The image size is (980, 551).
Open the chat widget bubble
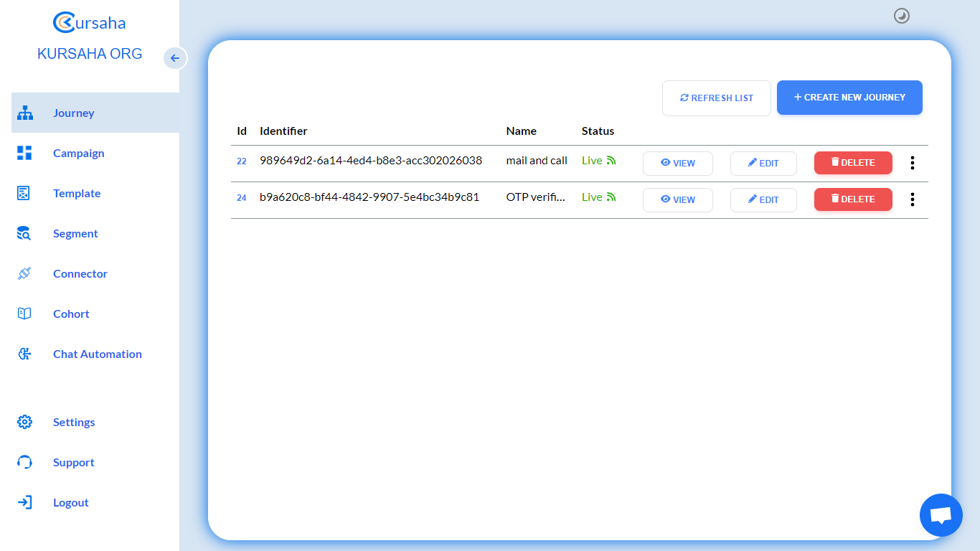[941, 515]
